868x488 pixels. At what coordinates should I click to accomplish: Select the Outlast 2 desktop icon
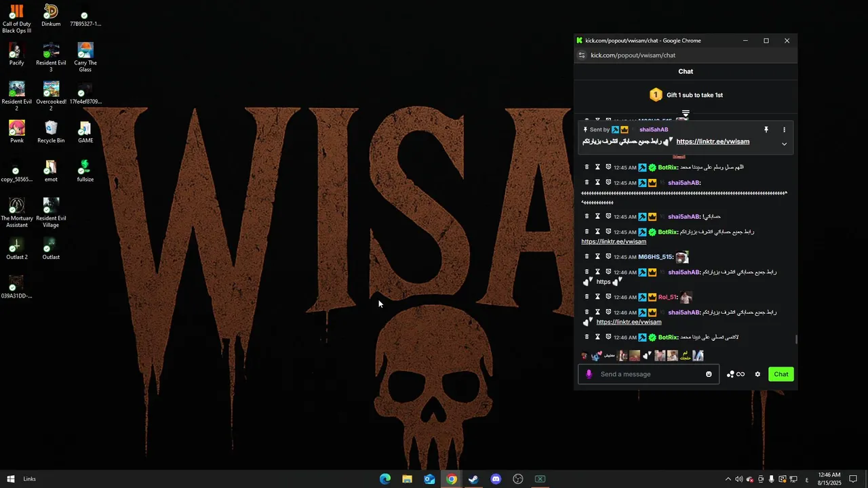tap(16, 247)
